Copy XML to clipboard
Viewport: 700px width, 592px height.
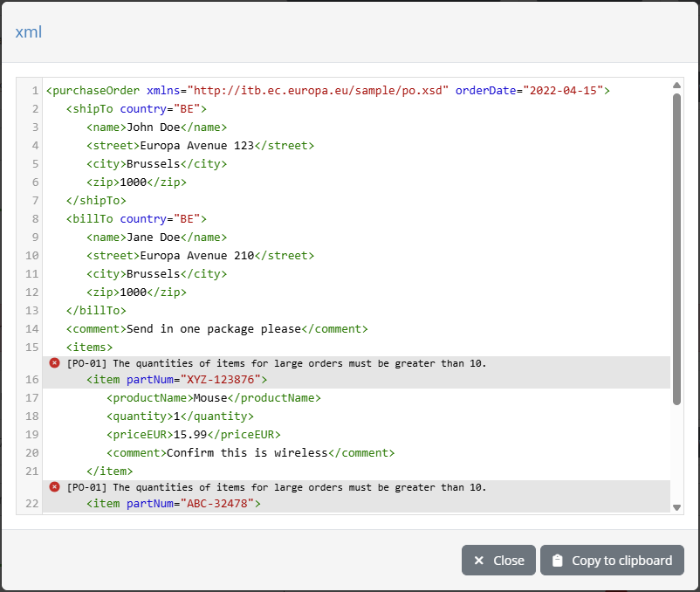[612, 560]
